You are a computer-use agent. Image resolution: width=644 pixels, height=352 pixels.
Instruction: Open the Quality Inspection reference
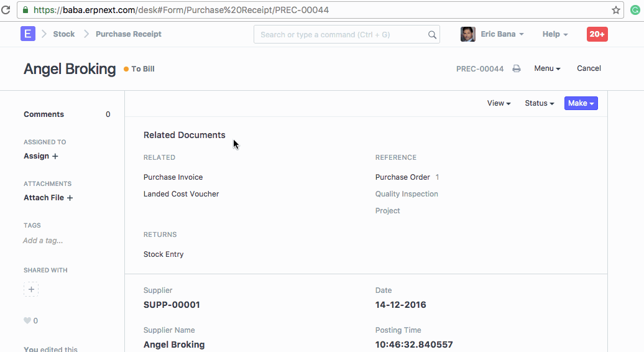[407, 194]
